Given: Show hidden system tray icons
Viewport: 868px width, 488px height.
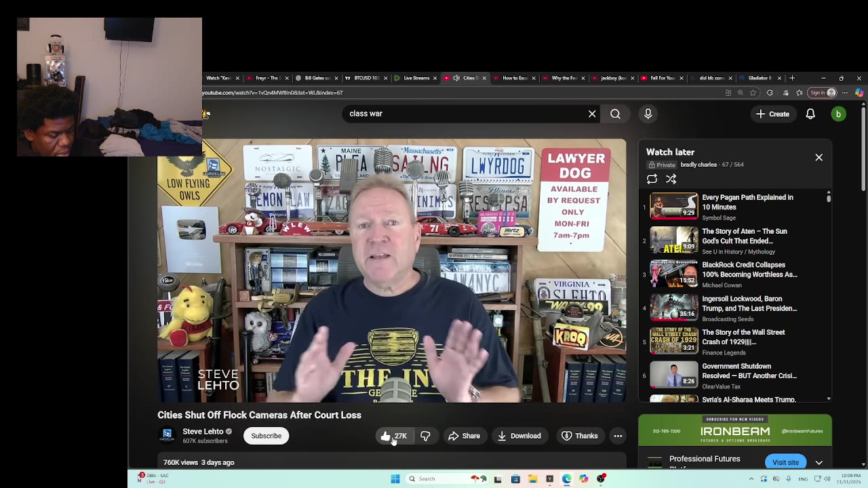Looking at the screenshot, I should click(x=751, y=479).
